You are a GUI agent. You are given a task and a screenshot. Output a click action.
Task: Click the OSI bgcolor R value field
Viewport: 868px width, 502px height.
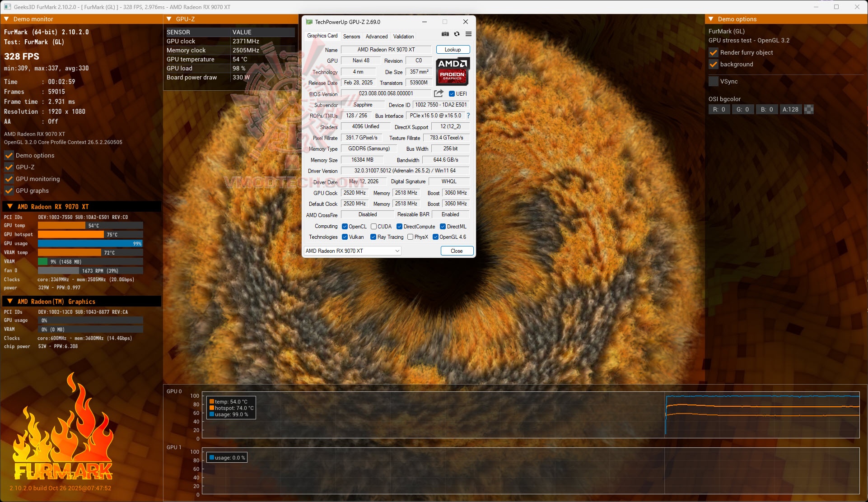(x=719, y=109)
